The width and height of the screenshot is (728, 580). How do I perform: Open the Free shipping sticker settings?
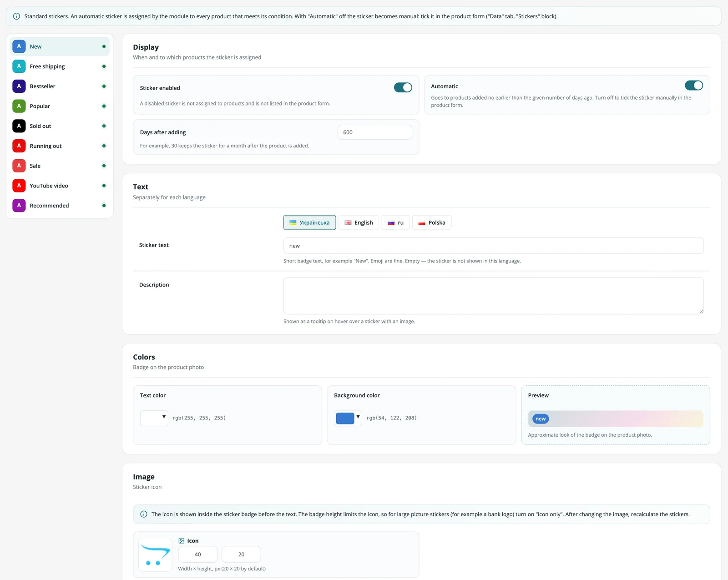(x=60, y=66)
